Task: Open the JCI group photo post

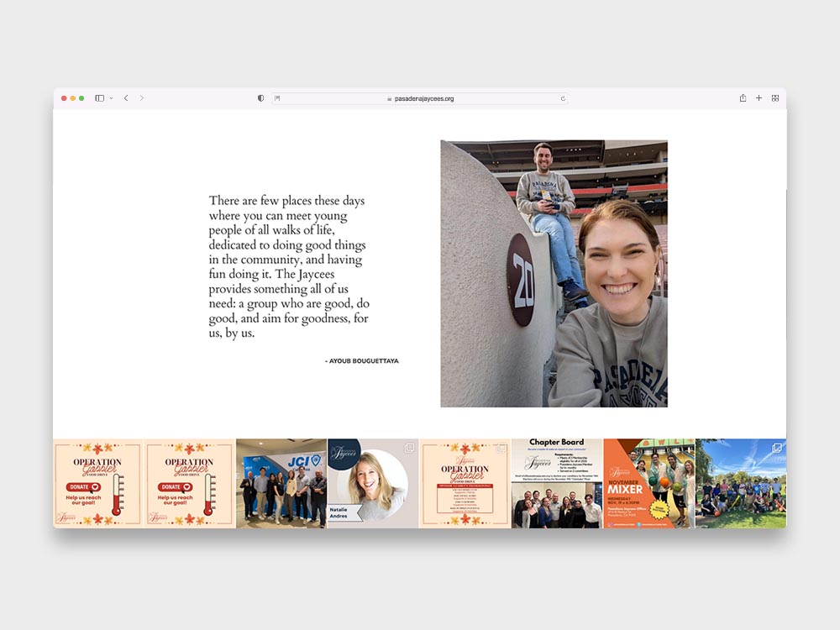Action: (281, 483)
